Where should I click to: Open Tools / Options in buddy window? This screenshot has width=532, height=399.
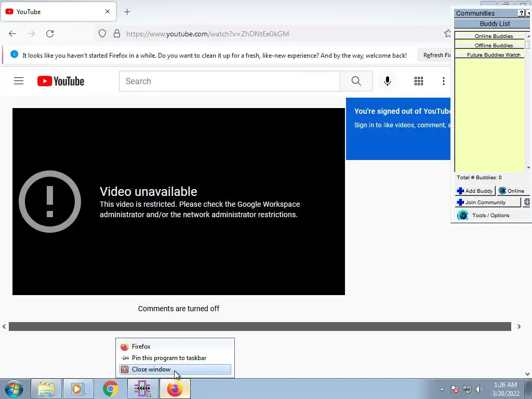(484, 216)
